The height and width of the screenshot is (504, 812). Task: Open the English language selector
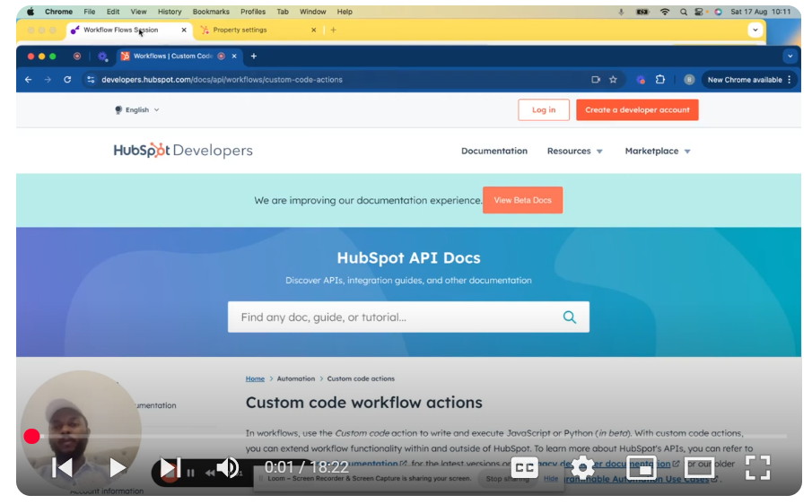[136, 109]
